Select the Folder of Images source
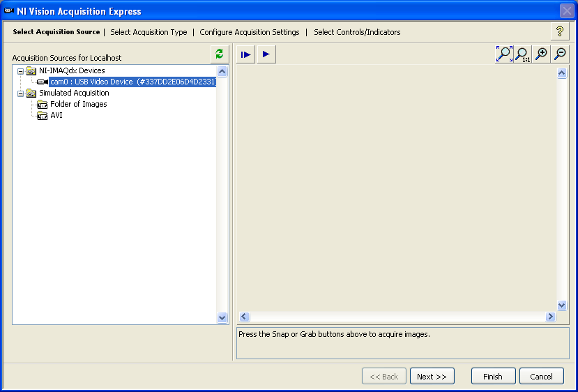Screen dimensions: 578x392 click(x=79, y=104)
